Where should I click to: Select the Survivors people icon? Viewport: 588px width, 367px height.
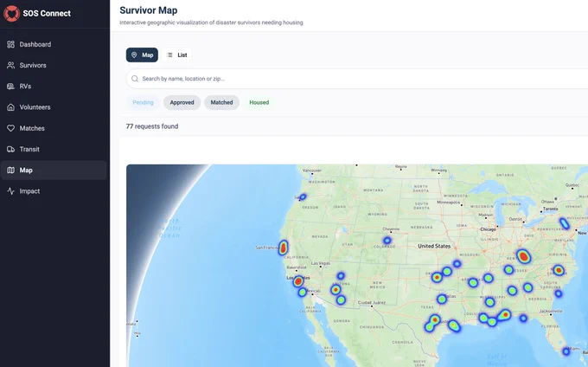[x=11, y=65]
